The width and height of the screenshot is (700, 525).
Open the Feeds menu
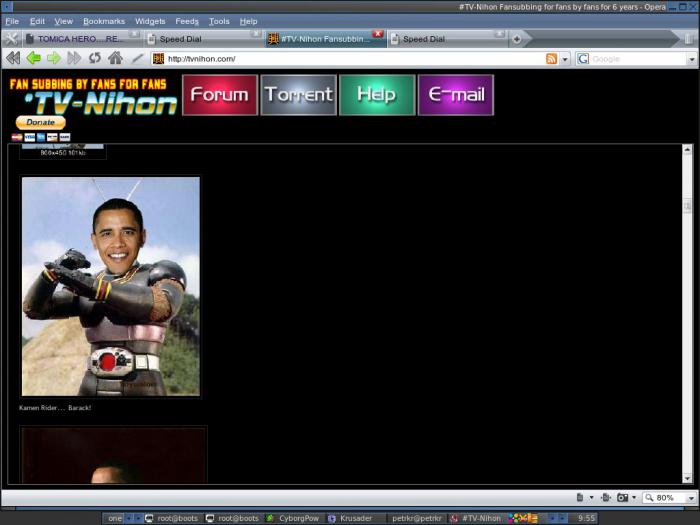tap(187, 21)
